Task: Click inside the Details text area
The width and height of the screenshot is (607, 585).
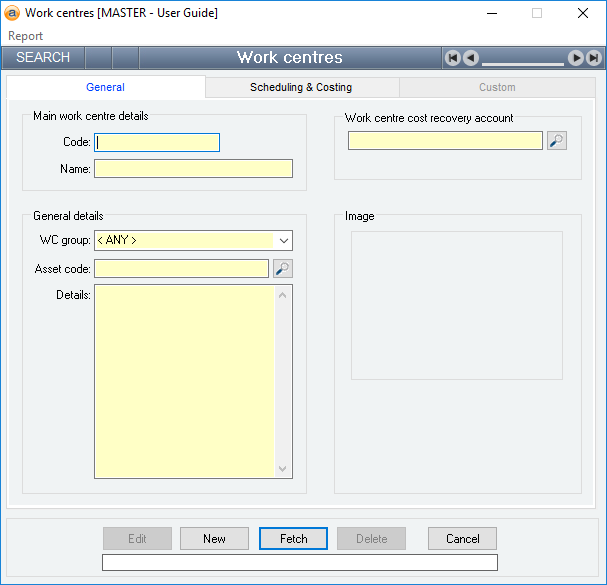Action: coord(184,381)
